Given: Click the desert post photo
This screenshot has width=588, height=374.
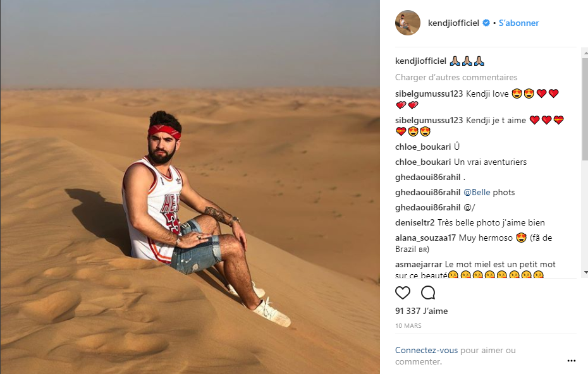Looking at the screenshot, I should (x=190, y=187).
